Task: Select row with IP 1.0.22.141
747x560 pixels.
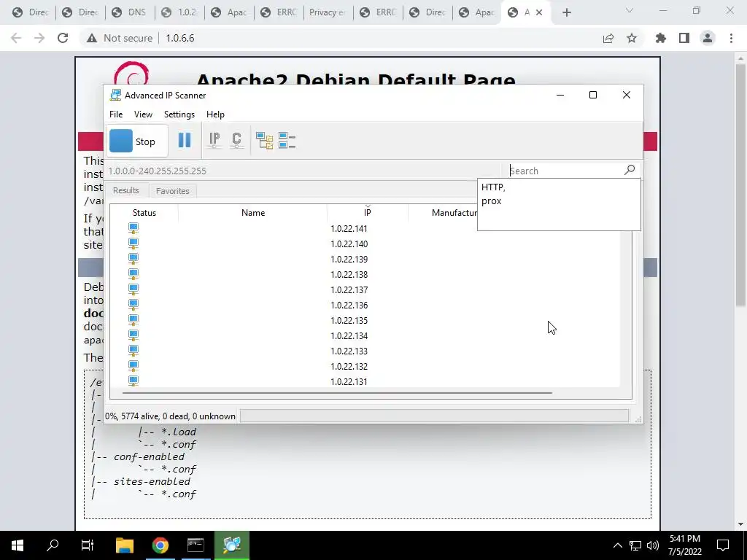Action: pos(365,228)
